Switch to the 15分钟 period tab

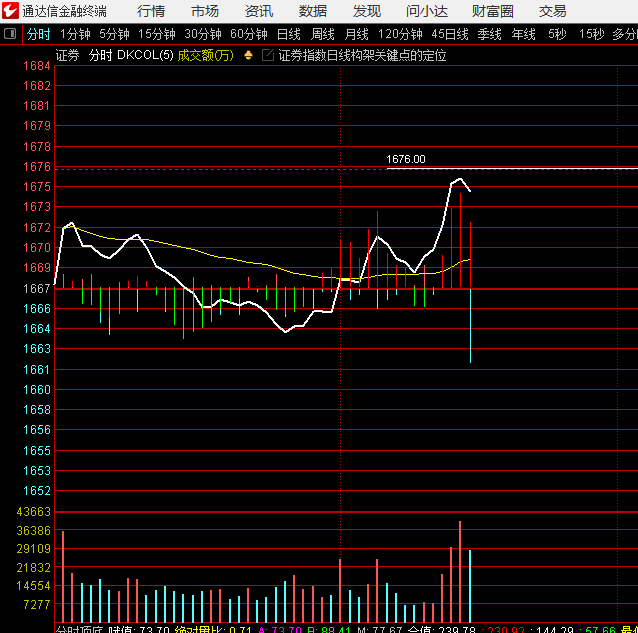(157, 34)
